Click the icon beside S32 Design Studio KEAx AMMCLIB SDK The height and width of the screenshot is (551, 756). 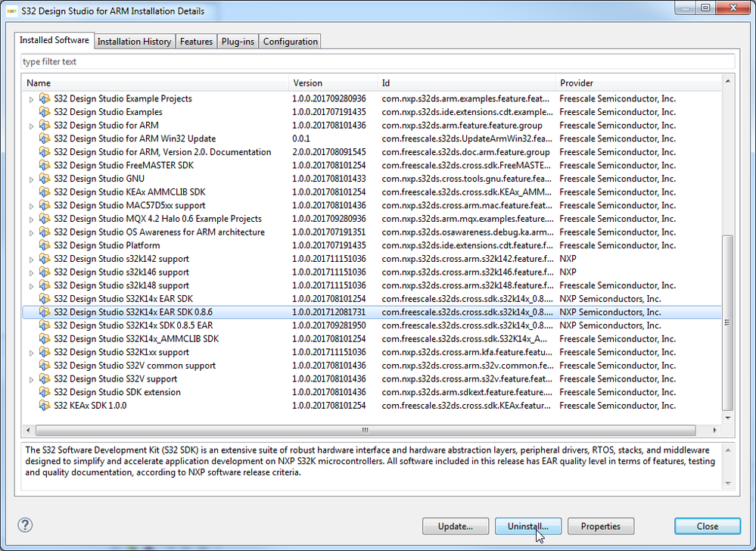coord(45,191)
